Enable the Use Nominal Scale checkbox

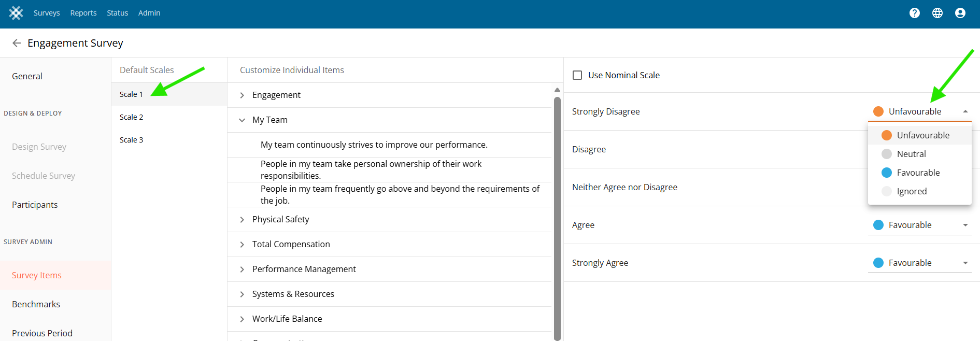(577, 75)
